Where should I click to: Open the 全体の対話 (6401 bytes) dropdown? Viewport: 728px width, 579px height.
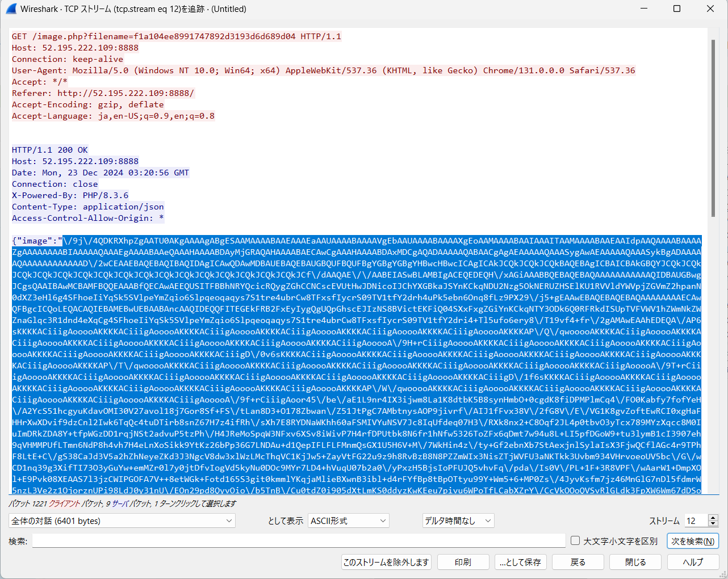click(x=122, y=521)
